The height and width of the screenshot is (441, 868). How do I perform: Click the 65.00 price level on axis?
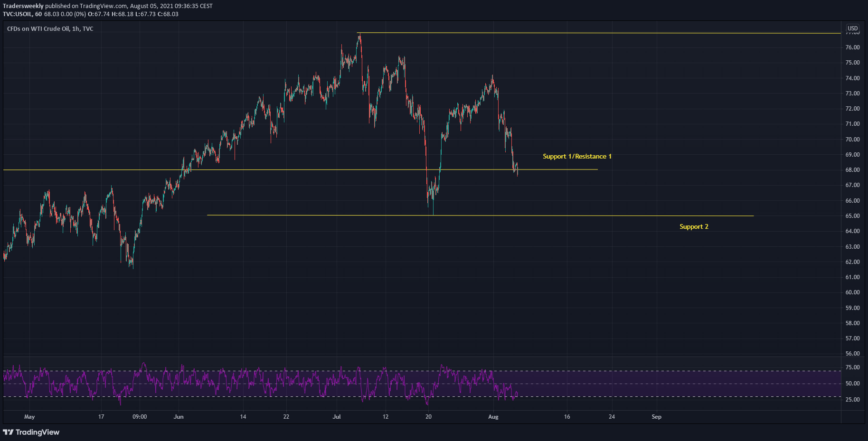pos(852,216)
